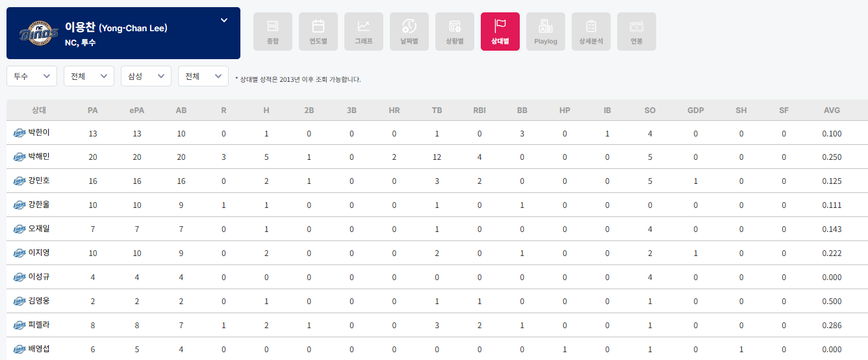The image size is (868, 360).
Task: Select the 상대별 opponent tab
Action: click(500, 31)
